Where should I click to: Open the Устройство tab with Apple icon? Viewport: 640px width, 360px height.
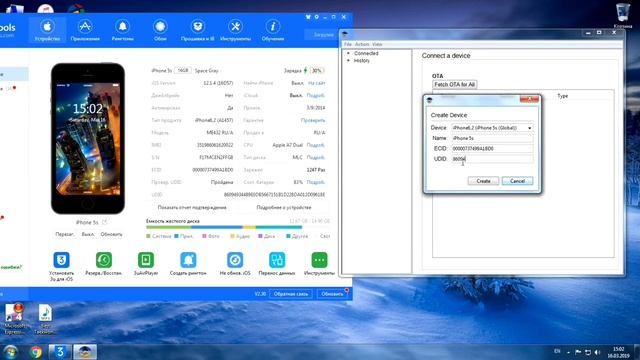click(x=47, y=30)
